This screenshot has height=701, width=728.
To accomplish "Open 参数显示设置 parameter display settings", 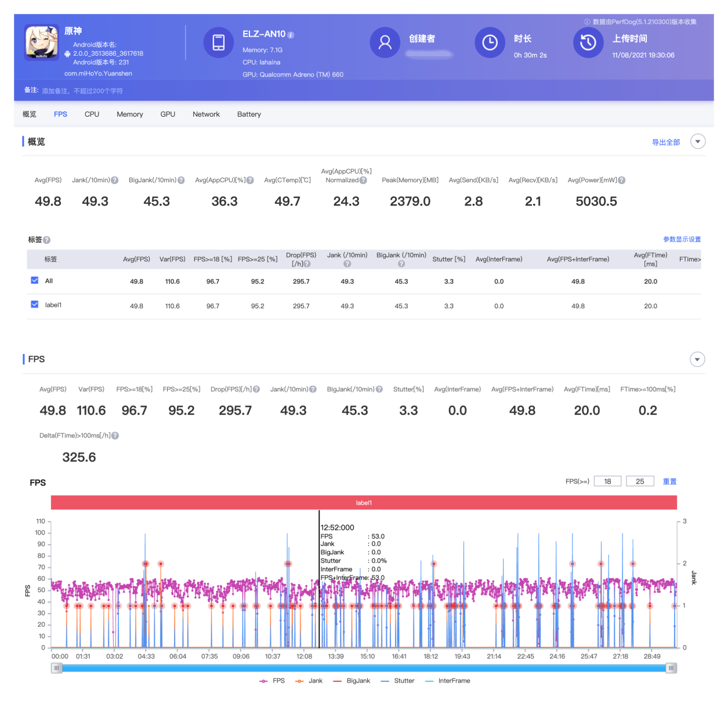I will point(682,239).
